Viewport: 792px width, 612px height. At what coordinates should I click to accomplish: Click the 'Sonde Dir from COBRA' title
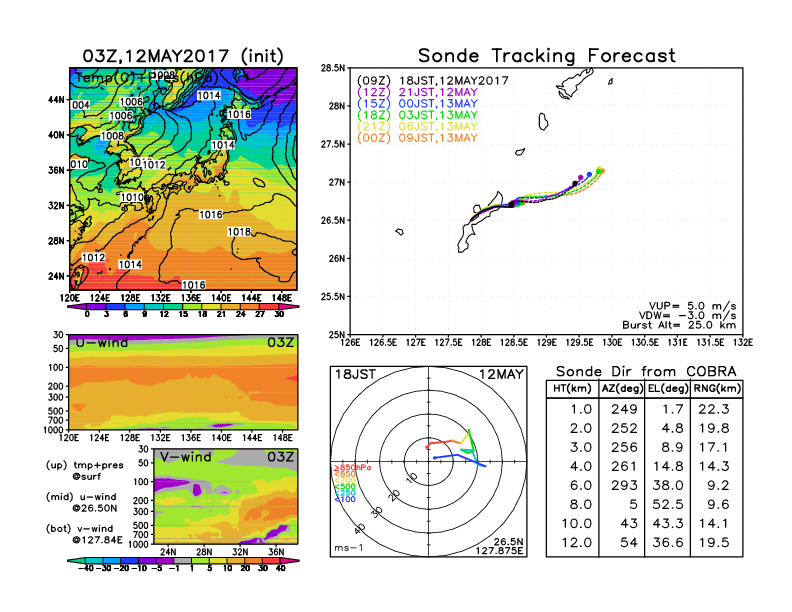pos(646,372)
